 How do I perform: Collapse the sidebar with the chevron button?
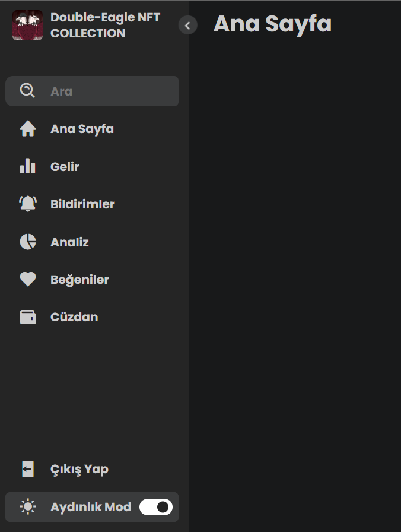coord(187,26)
